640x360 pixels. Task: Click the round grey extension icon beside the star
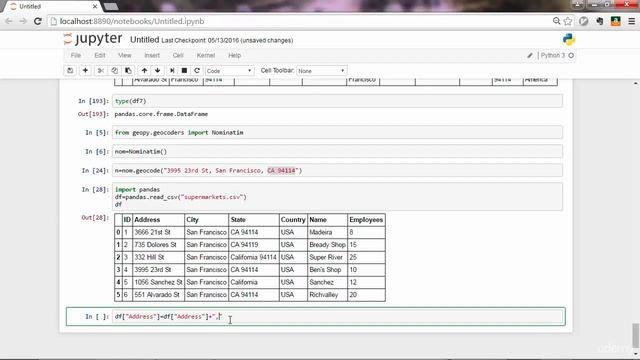point(584,21)
